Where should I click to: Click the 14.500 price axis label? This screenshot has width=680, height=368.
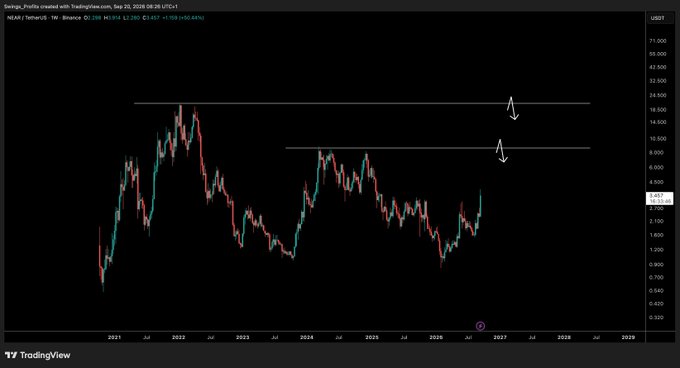(657, 122)
